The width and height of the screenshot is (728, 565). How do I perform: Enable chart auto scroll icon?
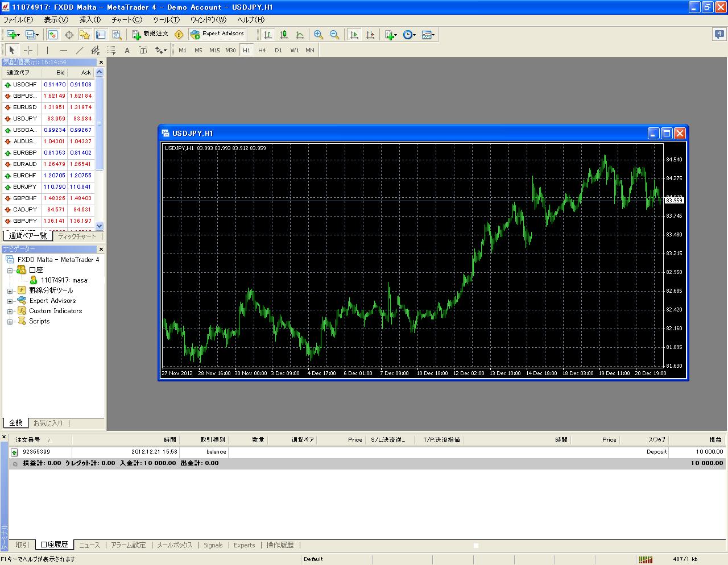(354, 35)
